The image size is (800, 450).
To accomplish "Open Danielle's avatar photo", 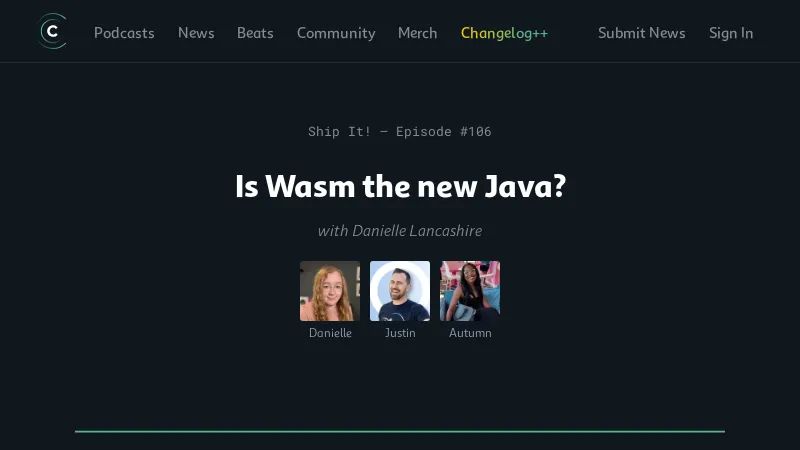I will coord(330,291).
